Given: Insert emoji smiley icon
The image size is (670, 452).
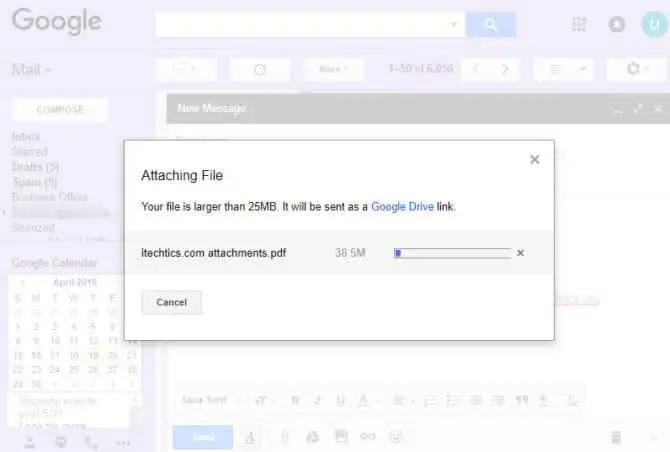Looking at the screenshot, I should point(396,436).
